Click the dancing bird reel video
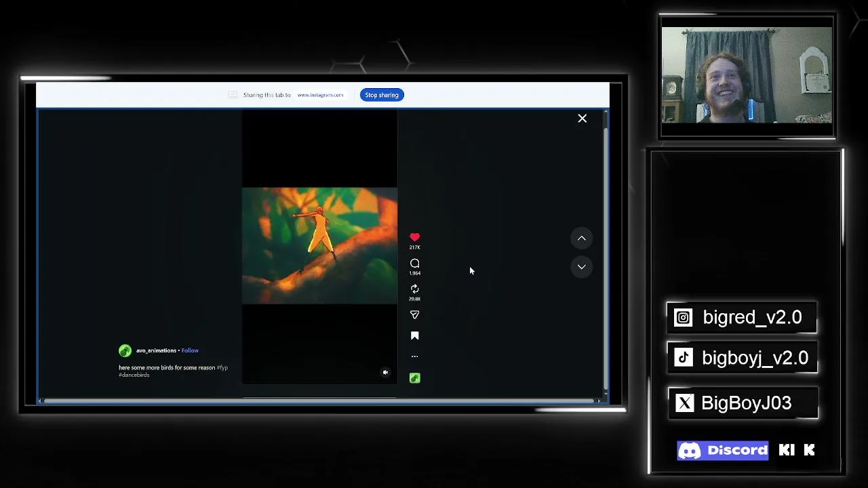Viewport: 868px width, 488px height. pos(319,245)
